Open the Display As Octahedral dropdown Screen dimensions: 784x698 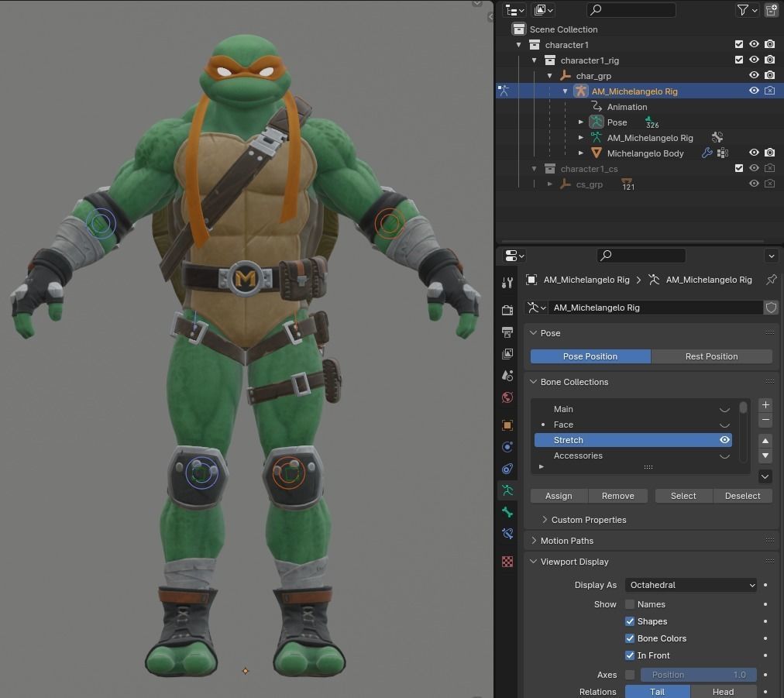[692, 585]
